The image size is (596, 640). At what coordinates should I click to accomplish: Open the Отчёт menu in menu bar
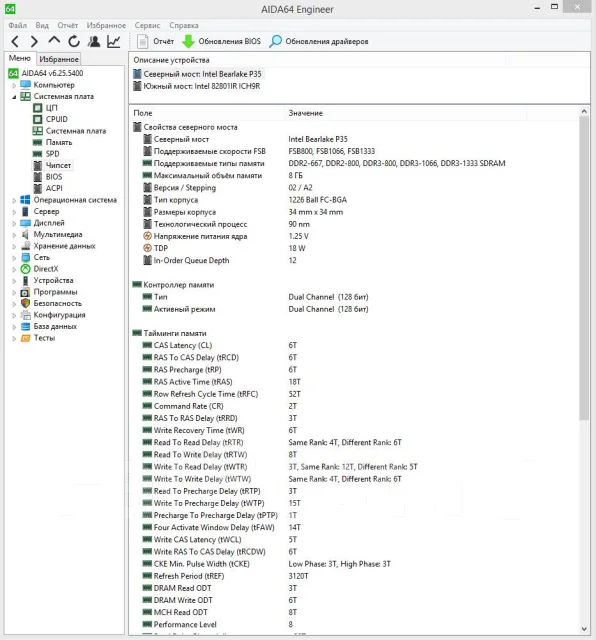pos(67,25)
